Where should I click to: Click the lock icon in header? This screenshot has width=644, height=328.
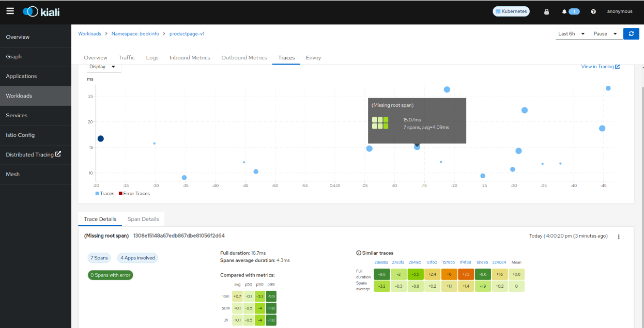point(546,11)
